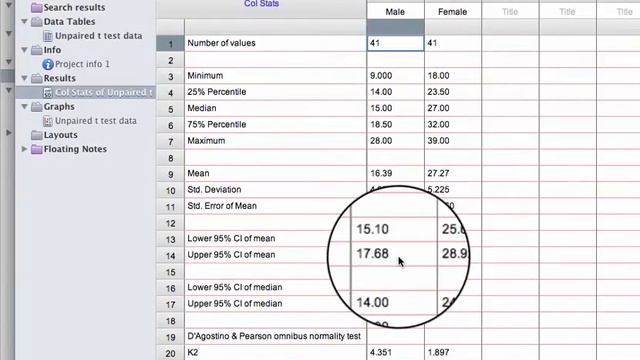
Task: Click the Mean row label
Action: (198, 173)
